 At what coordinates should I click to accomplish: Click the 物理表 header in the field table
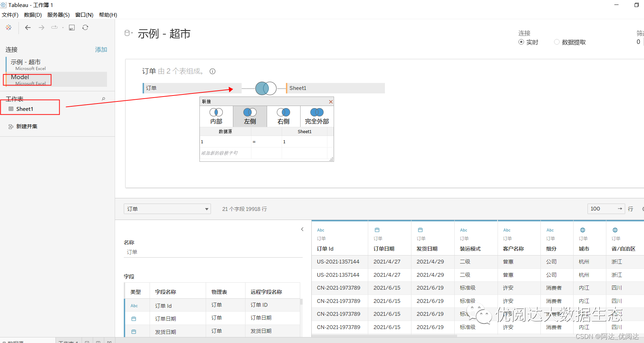point(219,292)
